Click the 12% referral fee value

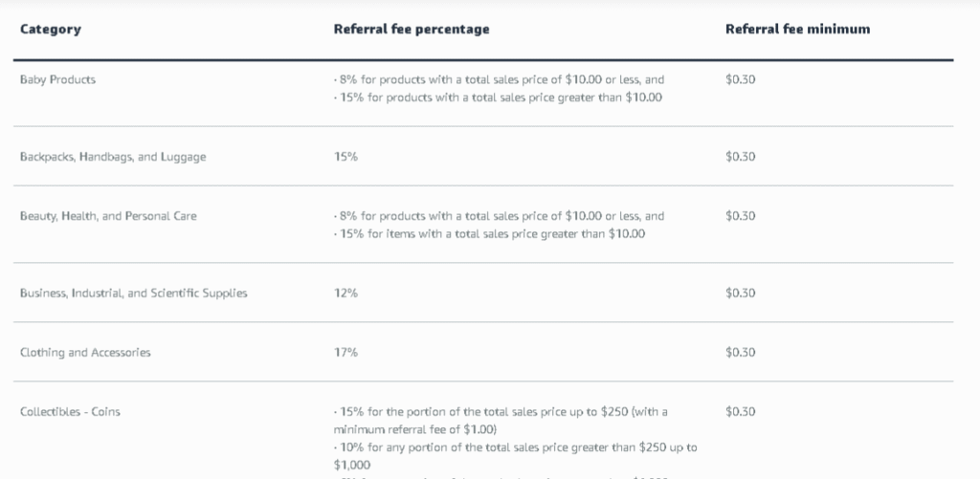coord(345,294)
